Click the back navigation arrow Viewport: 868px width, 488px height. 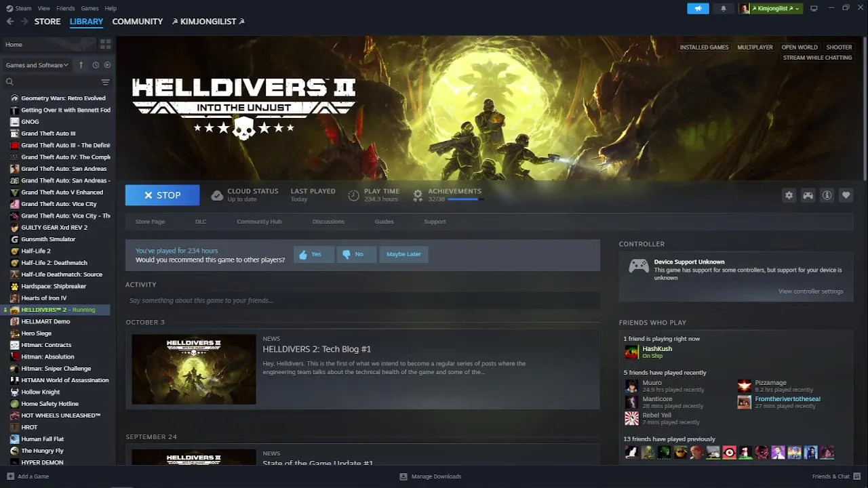[x=10, y=22]
